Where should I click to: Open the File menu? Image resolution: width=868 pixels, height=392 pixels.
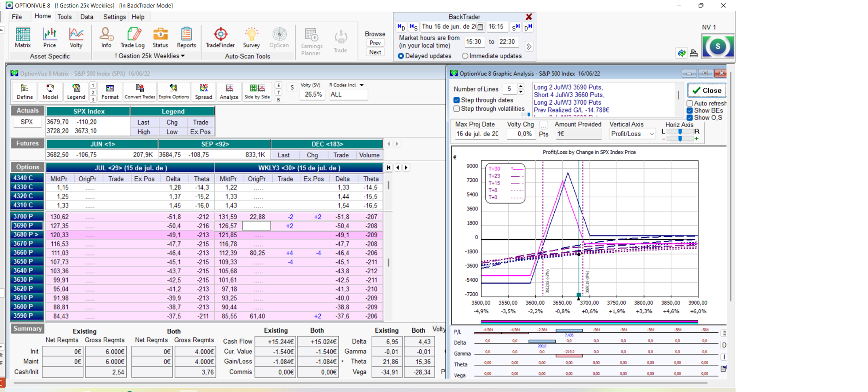pyautogui.click(x=17, y=17)
